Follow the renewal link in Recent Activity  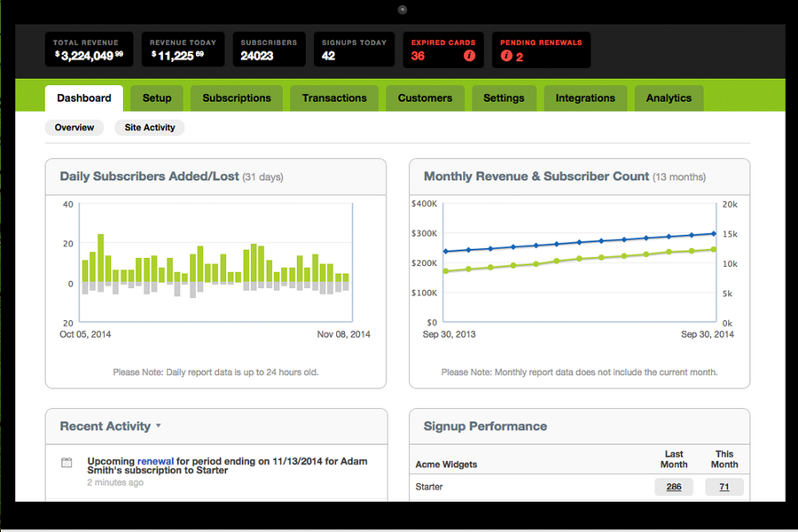pos(155,461)
